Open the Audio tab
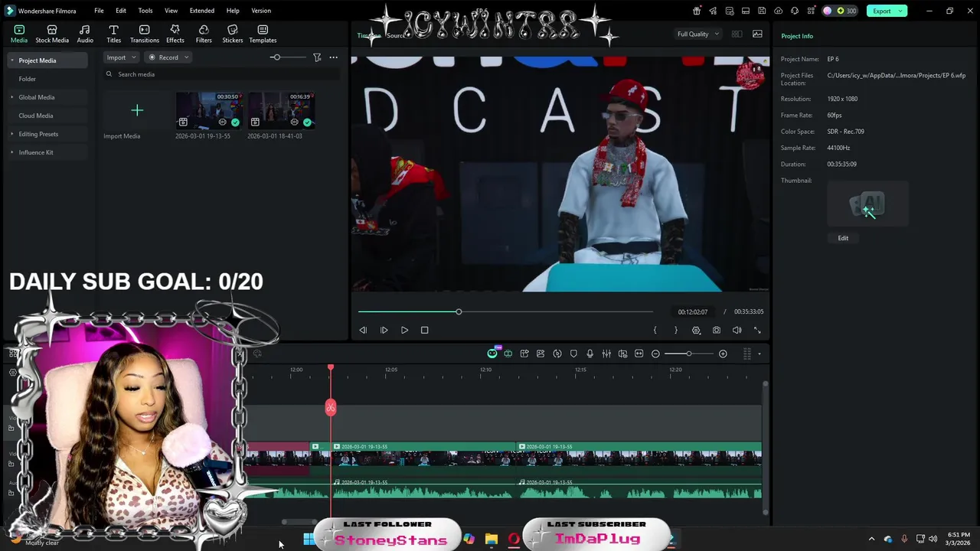Viewport: 980px width, 551px height. click(85, 34)
